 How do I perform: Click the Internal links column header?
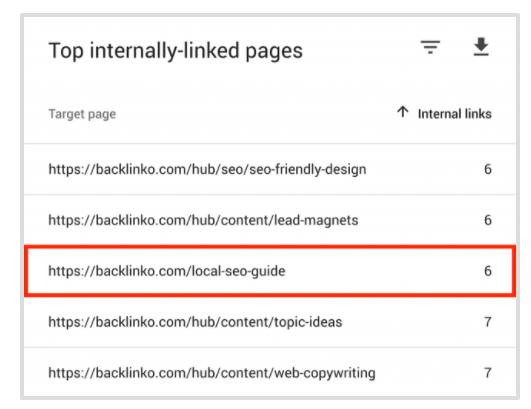pyautogui.click(x=454, y=114)
